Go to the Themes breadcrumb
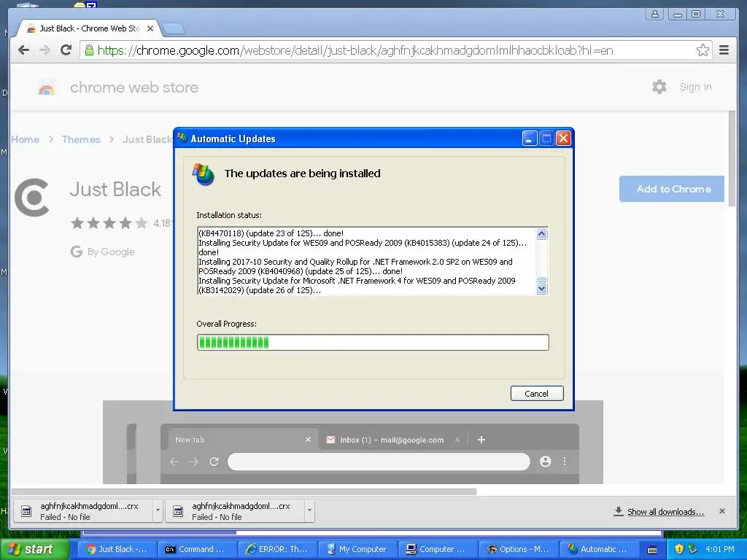 click(x=81, y=139)
